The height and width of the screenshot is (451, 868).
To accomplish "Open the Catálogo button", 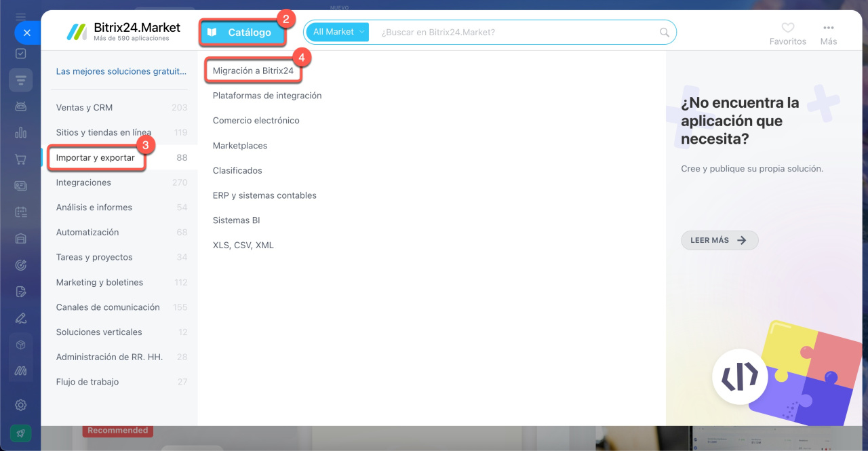I will [242, 32].
